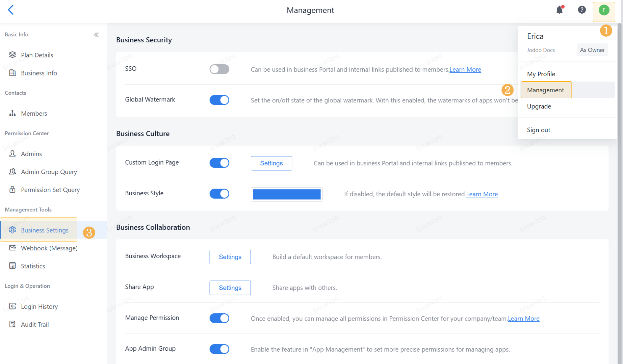623x364 pixels.
Task: Click the notification bell icon
Action: coord(559,10)
